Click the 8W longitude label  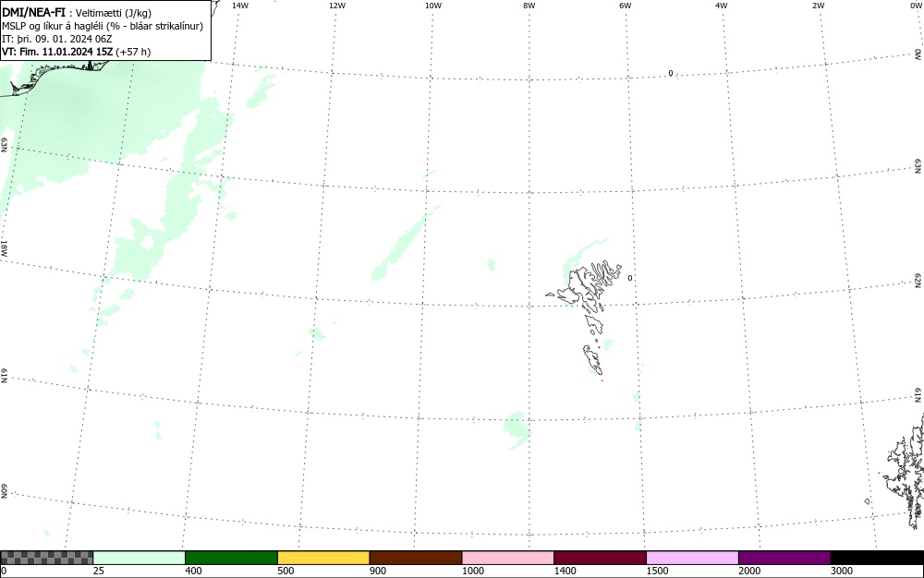[x=529, y=6]
